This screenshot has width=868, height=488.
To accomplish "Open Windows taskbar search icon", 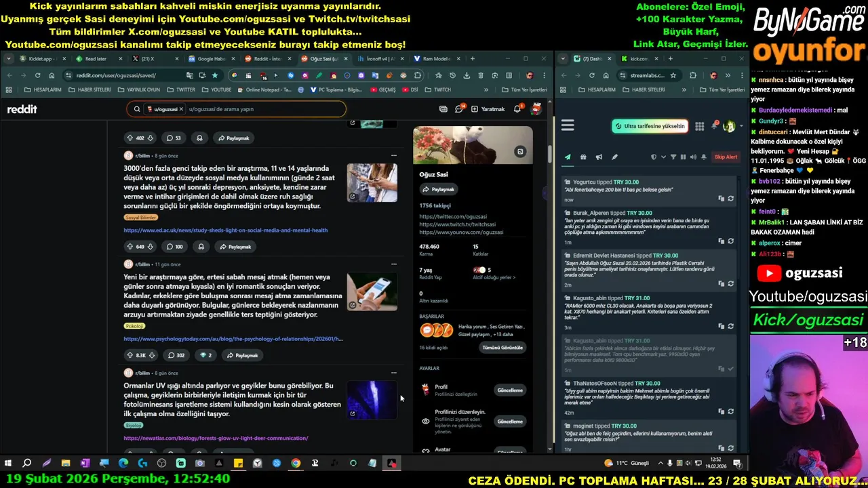I will [27, 463].
